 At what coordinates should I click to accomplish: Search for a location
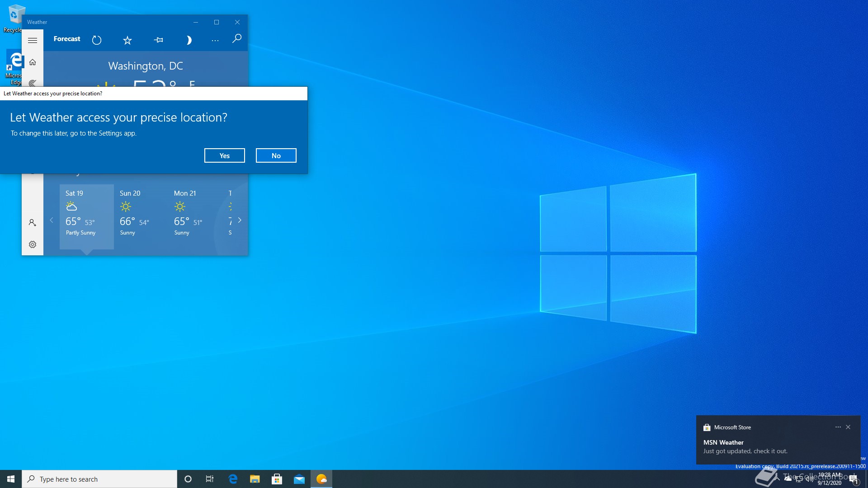(x=237, y=39)
